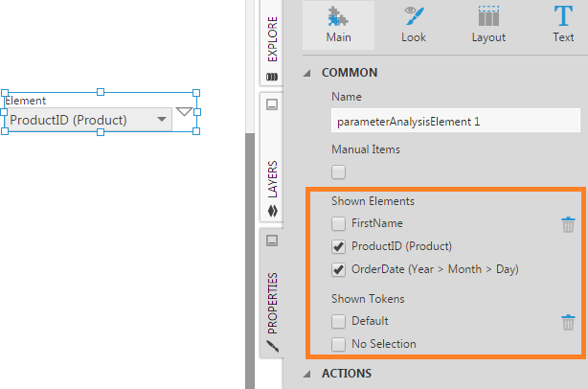Open the Layers side tab
Viewport: 588px width, 389px height.
pos(271,177)
